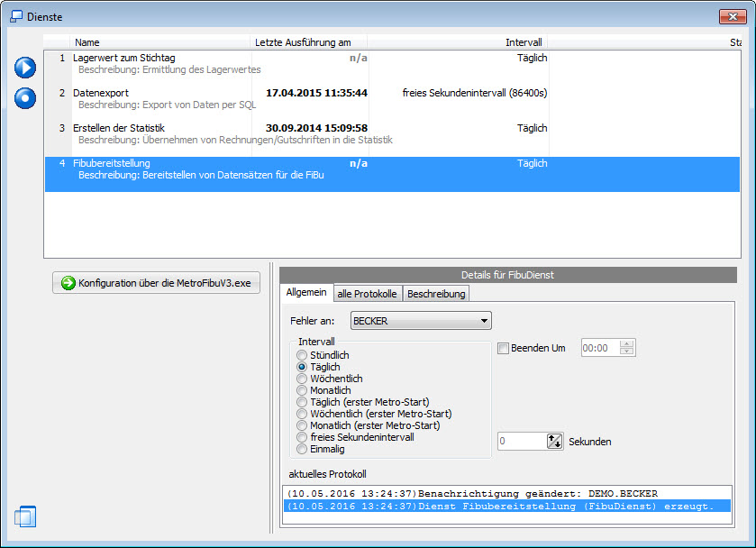The height and width of the screenshot is (548, 756).
Task: Click the Beenden Um time stepper arrows
Action: pyautogui.click(x=627, y=348)
